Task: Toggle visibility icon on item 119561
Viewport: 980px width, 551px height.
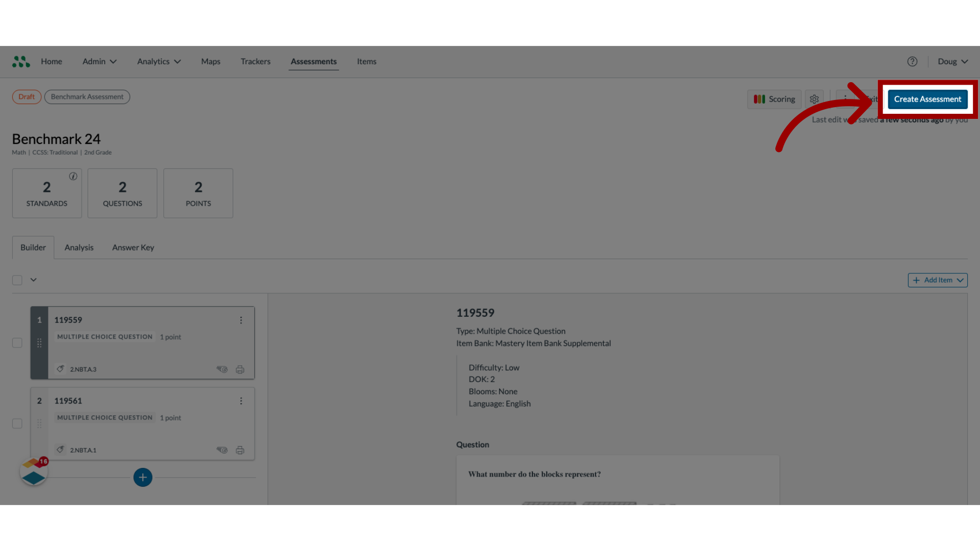Action: 222,449
